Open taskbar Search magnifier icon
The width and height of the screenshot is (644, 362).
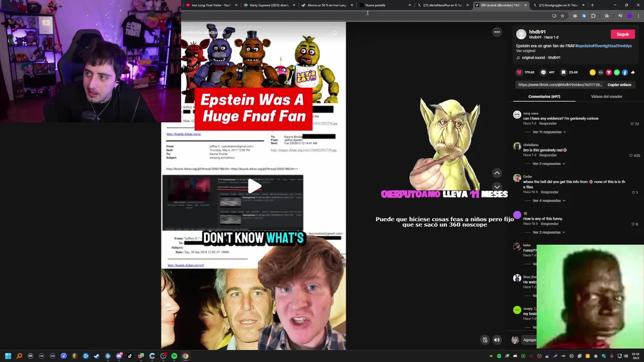(x=19, y=356)
